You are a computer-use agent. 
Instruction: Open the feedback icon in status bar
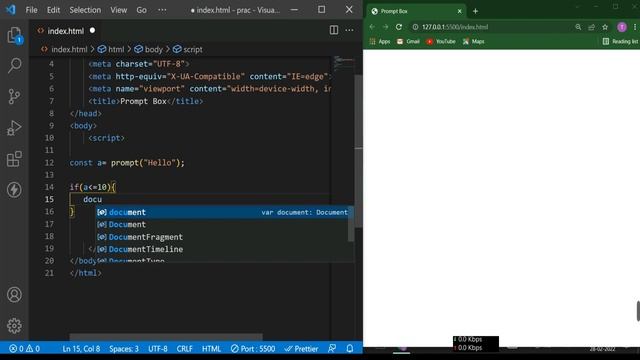click(332, 349)
